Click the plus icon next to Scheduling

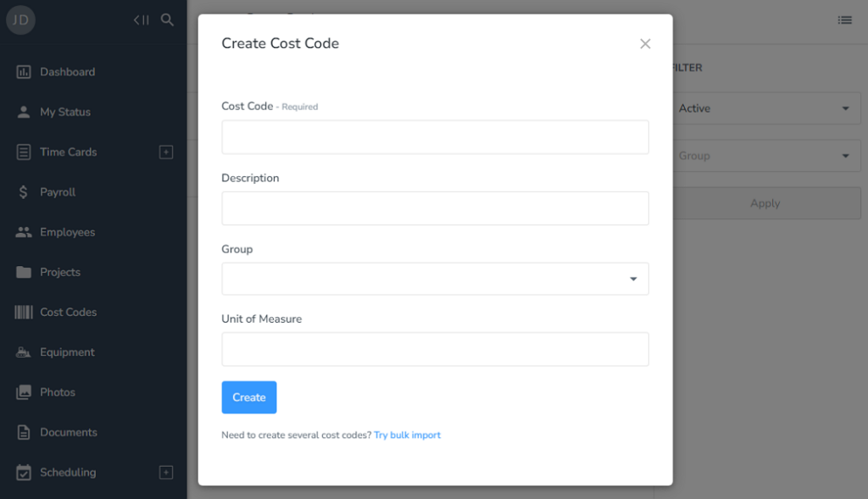coord(166,472)
